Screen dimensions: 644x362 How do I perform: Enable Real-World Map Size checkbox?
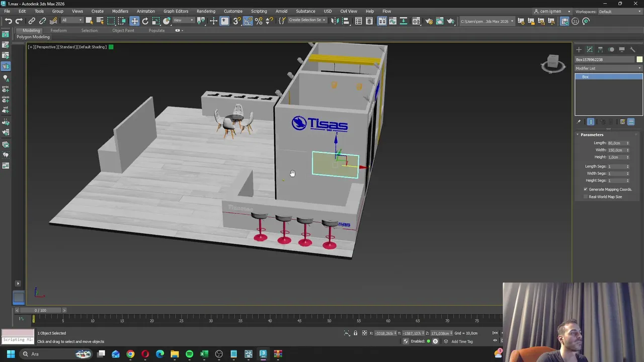pos(586,197)
